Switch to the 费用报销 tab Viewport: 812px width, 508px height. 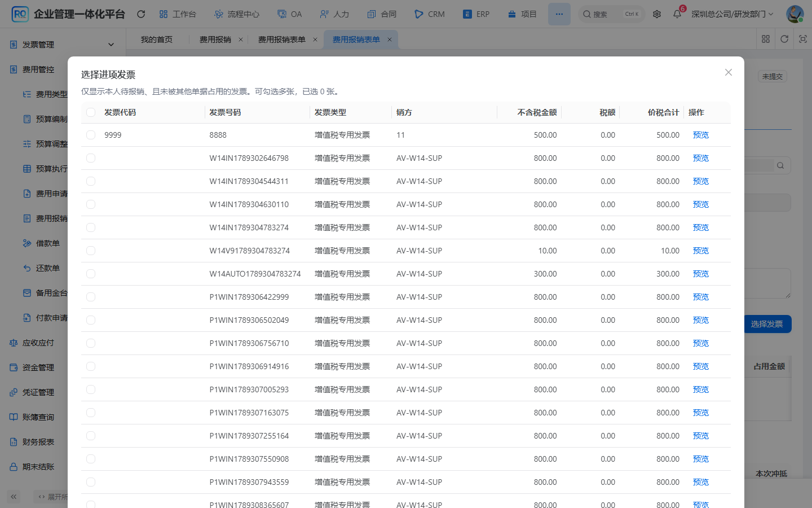pyautogui.click(x=215, y=40)
